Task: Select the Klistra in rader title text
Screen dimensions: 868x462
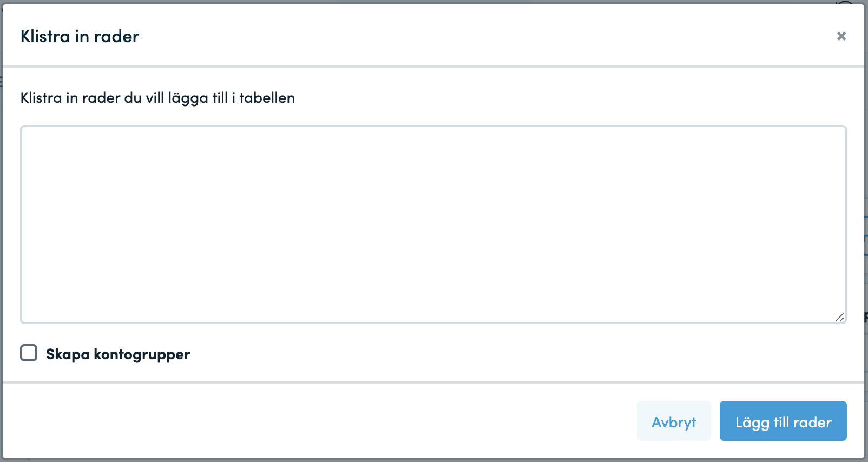Action: 80,36
